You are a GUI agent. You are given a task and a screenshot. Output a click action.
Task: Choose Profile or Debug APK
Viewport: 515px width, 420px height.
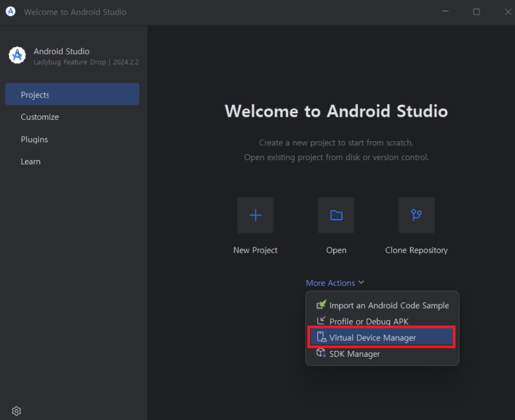(x=382, y=321)
